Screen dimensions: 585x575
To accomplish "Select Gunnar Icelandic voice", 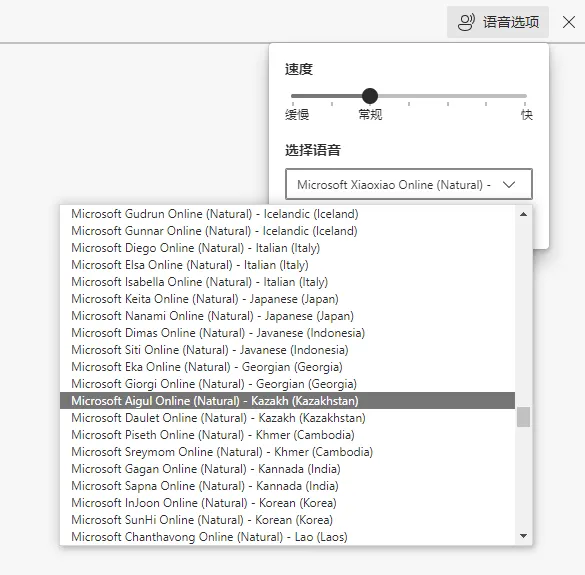I will pyautogui.click(x=287, y=231).
